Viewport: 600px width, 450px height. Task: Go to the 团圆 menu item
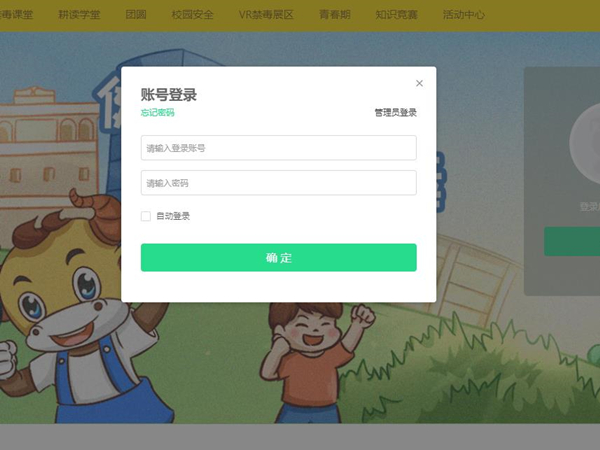(136, 15)
